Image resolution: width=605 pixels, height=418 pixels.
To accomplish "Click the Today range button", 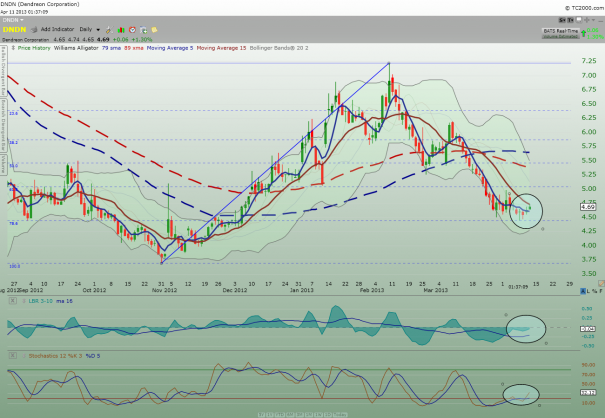I will (x=340, y=415).
